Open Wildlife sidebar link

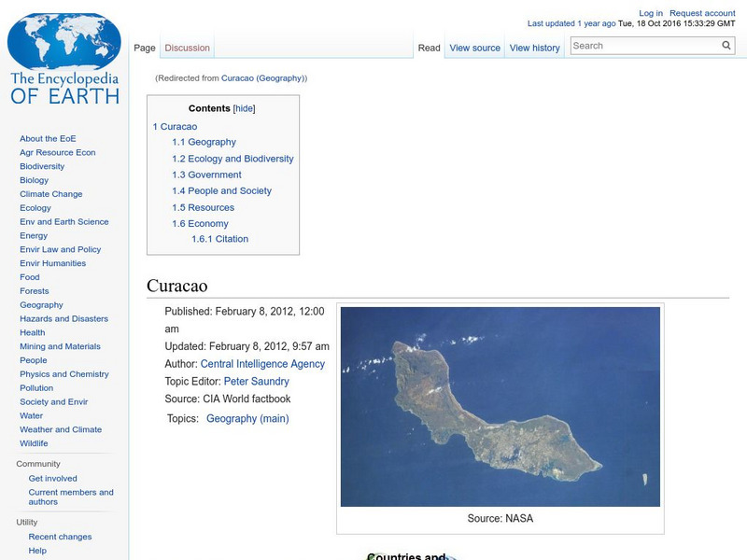[34, 442]
